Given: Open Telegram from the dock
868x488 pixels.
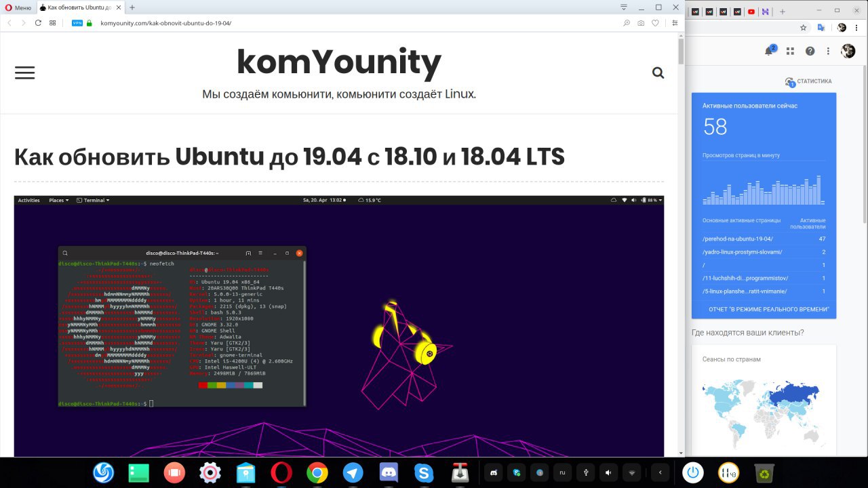Looking at the screenshot, I should pyautogui.click(x=353, y=472).
